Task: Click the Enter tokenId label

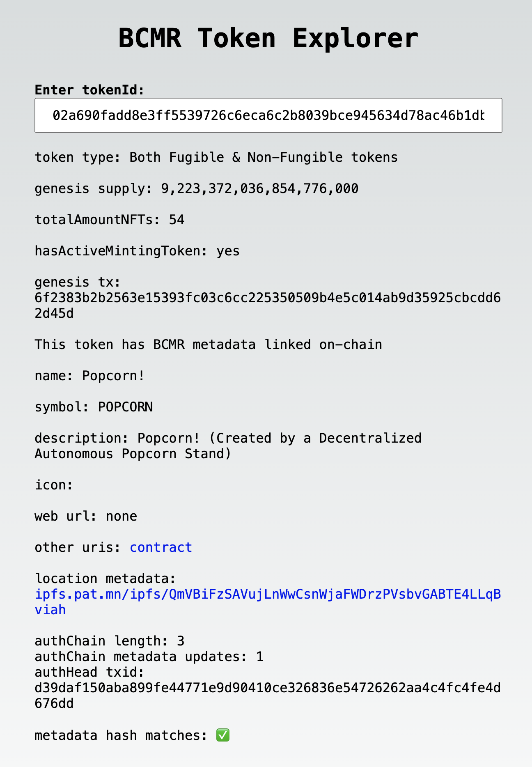Action: (89, 90)
